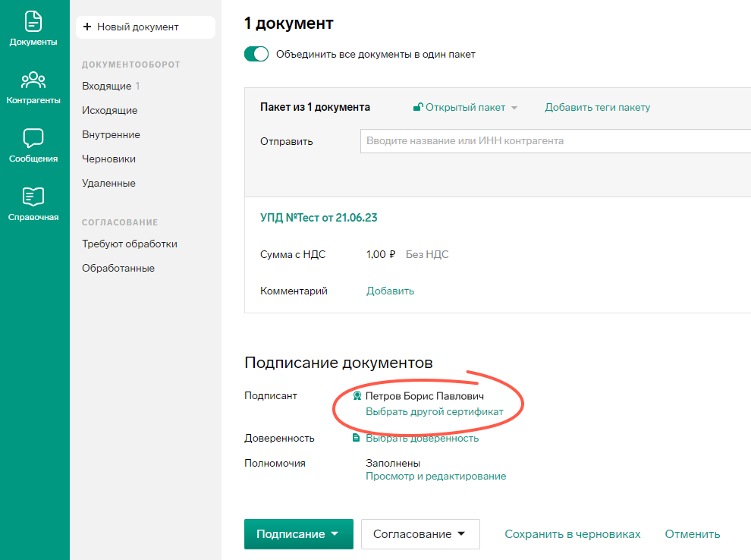The image size is (751, 560).
Task: Click the plus icon for Новый документ
Action: click(87, 27)
